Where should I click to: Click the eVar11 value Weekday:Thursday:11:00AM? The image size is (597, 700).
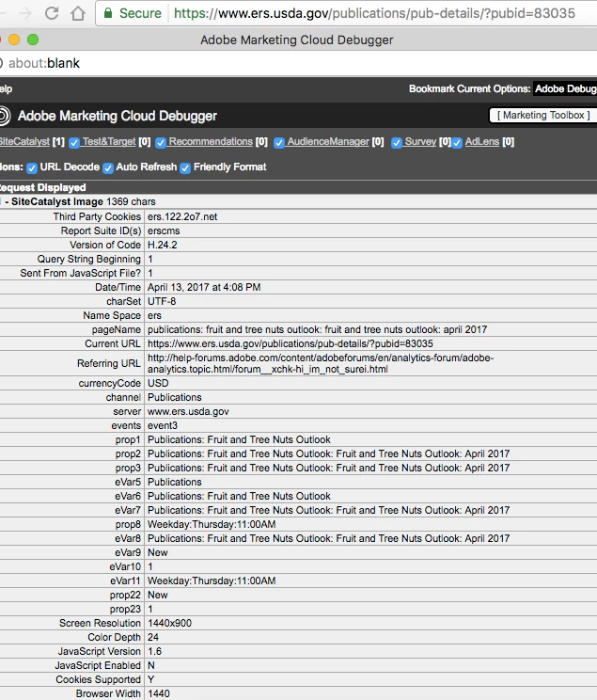pos(212,581)
